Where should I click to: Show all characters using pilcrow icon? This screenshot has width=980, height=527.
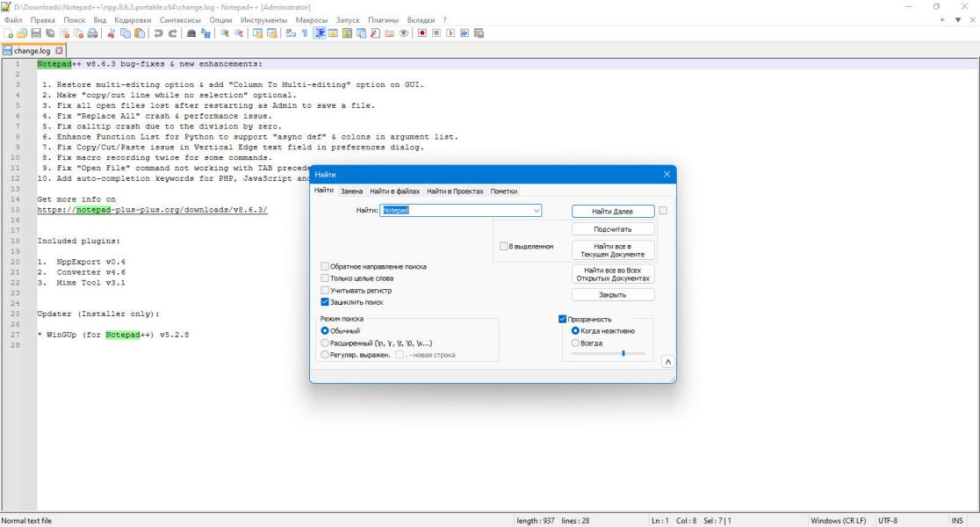point(305,33)
